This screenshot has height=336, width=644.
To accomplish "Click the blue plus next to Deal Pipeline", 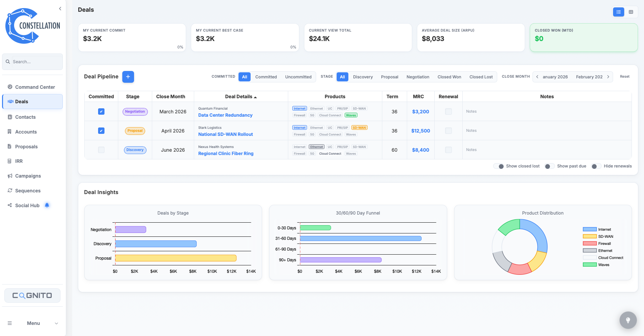I will point(128,77).
